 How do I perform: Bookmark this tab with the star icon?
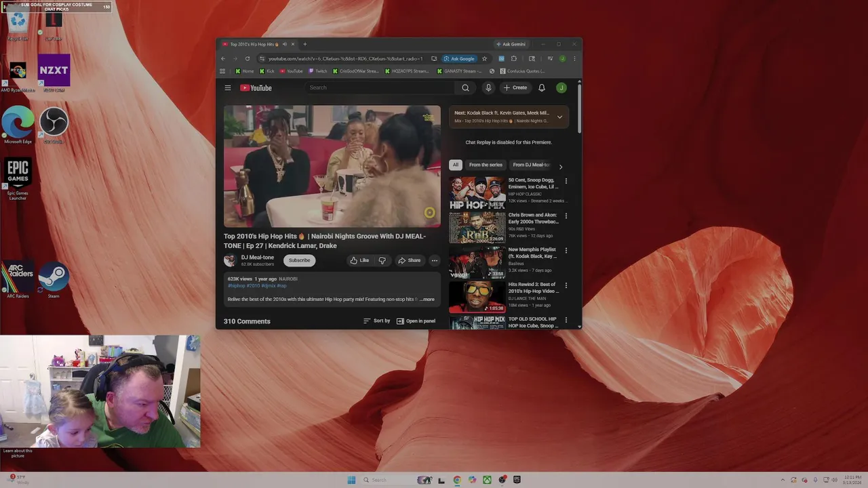pyautogui.click(x=484, y=58)
